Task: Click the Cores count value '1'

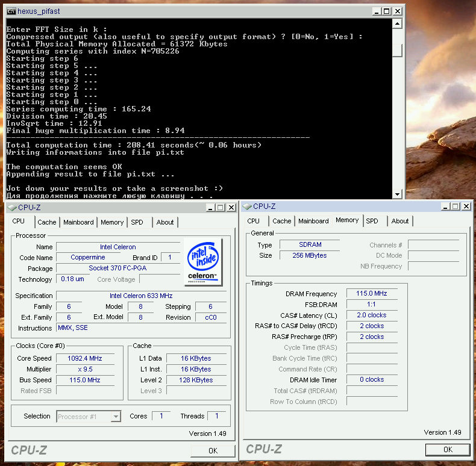Action: click(161, 416)
